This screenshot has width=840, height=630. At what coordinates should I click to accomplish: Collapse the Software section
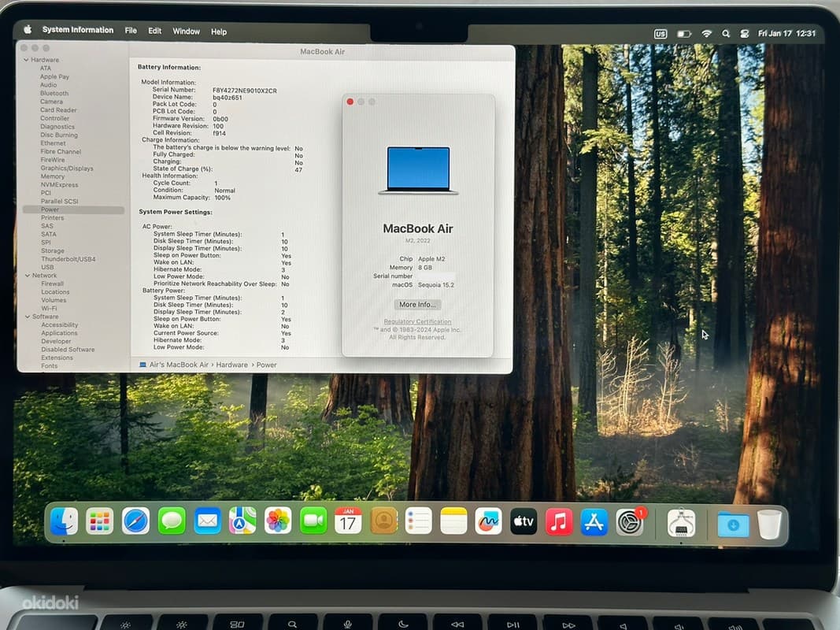[28, 317]
